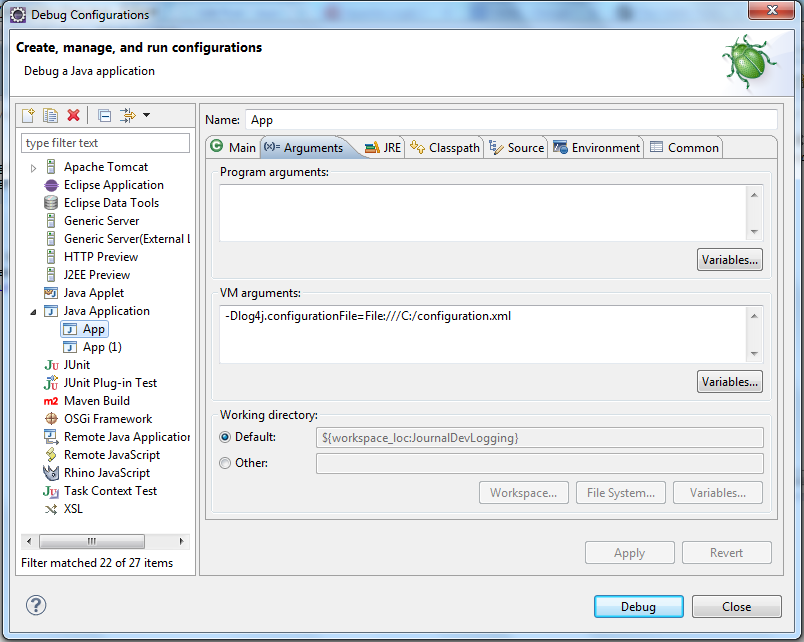This screenshot has height=642, width=804.
Task: Select the Other working directory radio button
Action: 225,463
